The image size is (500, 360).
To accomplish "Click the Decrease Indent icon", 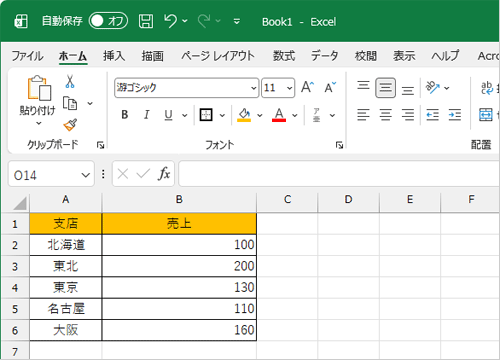I will tap(433, 115).
